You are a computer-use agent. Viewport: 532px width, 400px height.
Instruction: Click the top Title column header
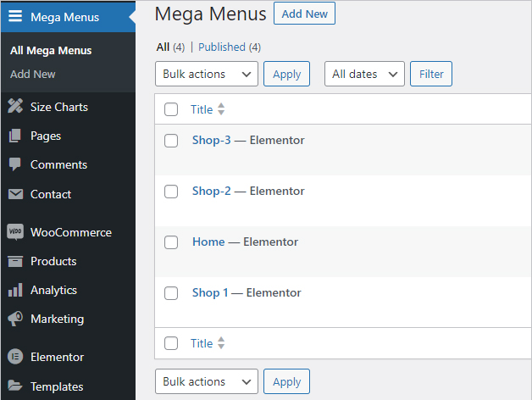click(202, 109)
